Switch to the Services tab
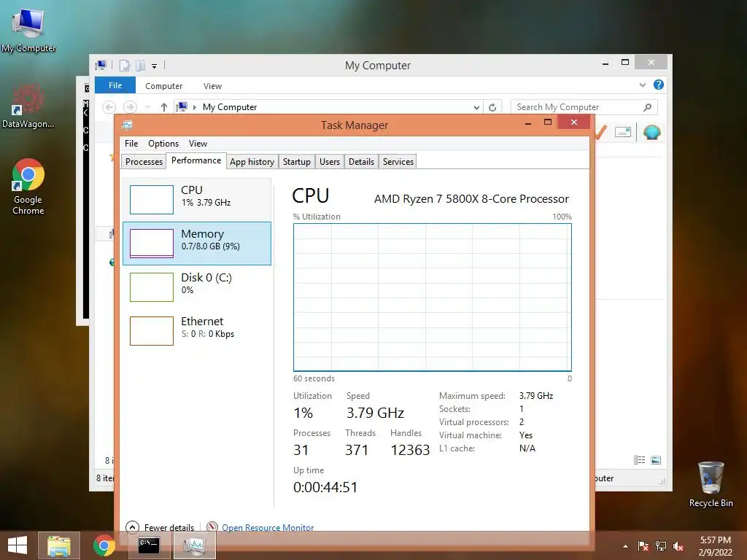The width and height of the screenshot is (747, 560). point(398,162)
